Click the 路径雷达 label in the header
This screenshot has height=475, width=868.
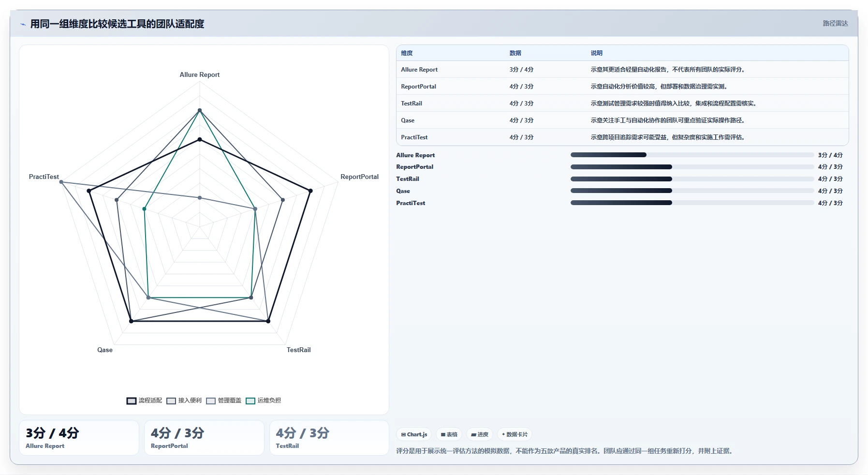(835, 23)
